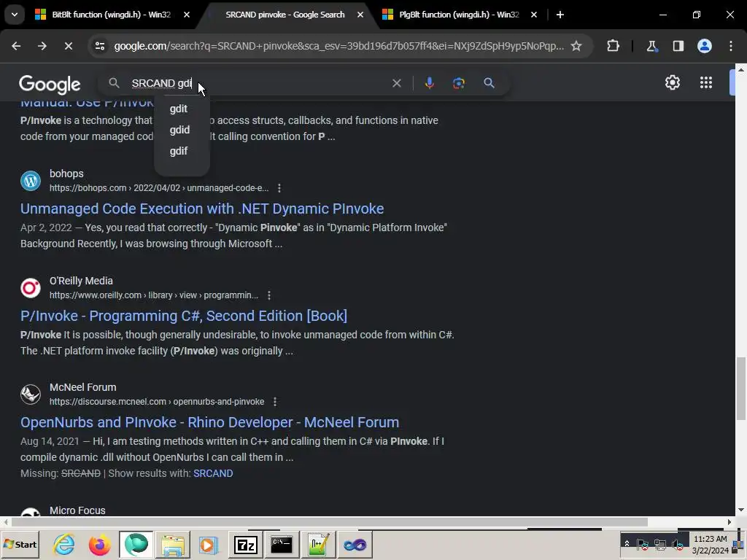The image size is (747, 560).
Task: Open Chrome Labs flask icon
Action: tap(651, 46)
